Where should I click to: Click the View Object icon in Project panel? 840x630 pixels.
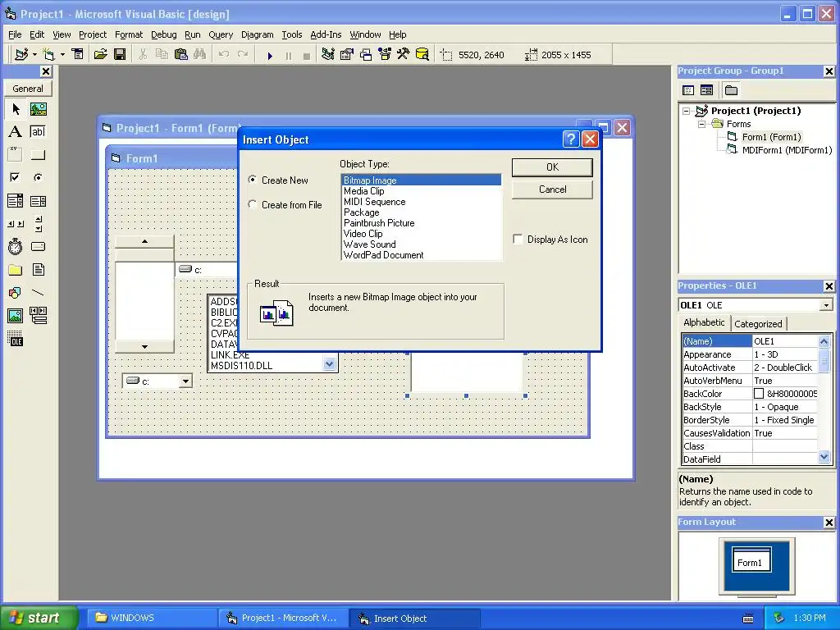706,90
